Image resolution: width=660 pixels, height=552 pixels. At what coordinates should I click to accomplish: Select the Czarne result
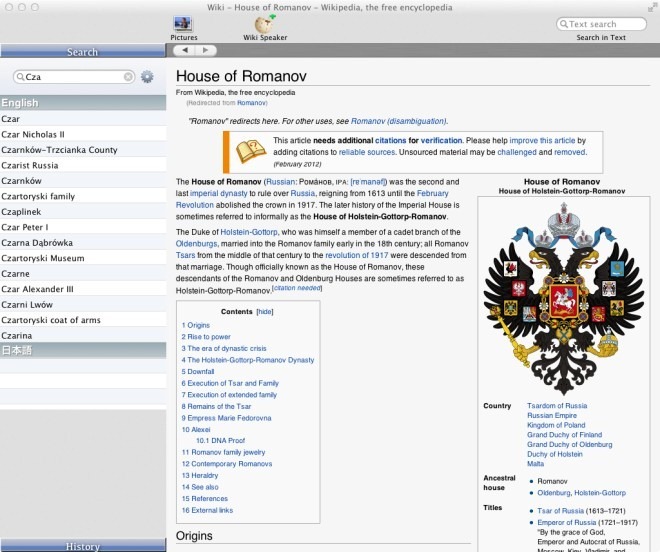click(83, 274)
